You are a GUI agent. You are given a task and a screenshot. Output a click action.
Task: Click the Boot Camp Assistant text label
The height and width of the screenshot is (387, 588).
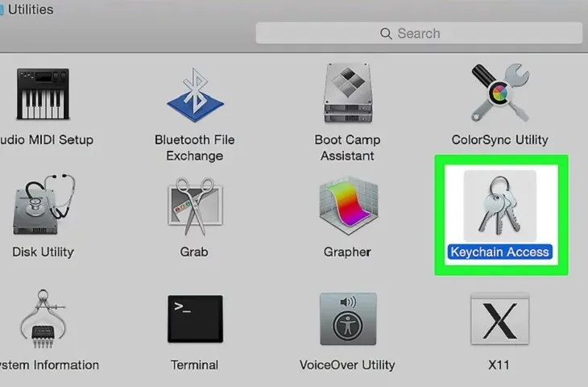(x=347, y=147)
